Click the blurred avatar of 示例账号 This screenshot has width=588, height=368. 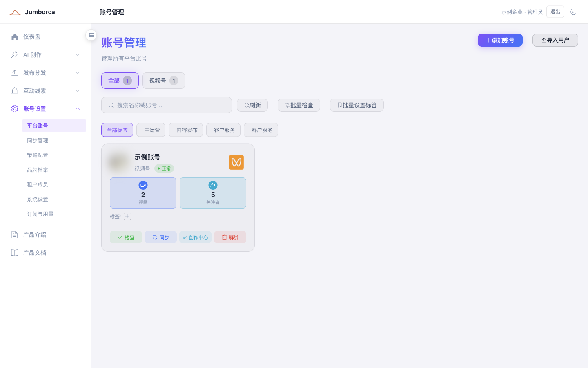[x=118, y=162]
